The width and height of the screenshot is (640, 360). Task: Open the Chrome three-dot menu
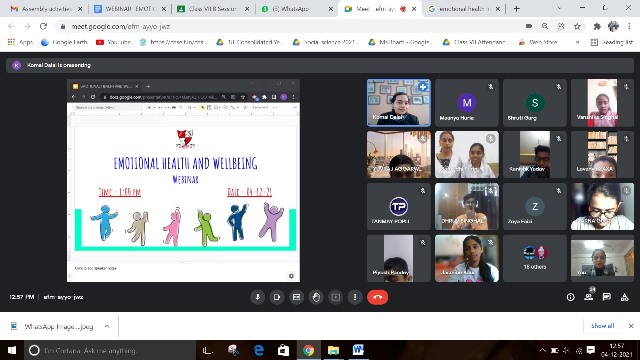(x=629, y=26)
